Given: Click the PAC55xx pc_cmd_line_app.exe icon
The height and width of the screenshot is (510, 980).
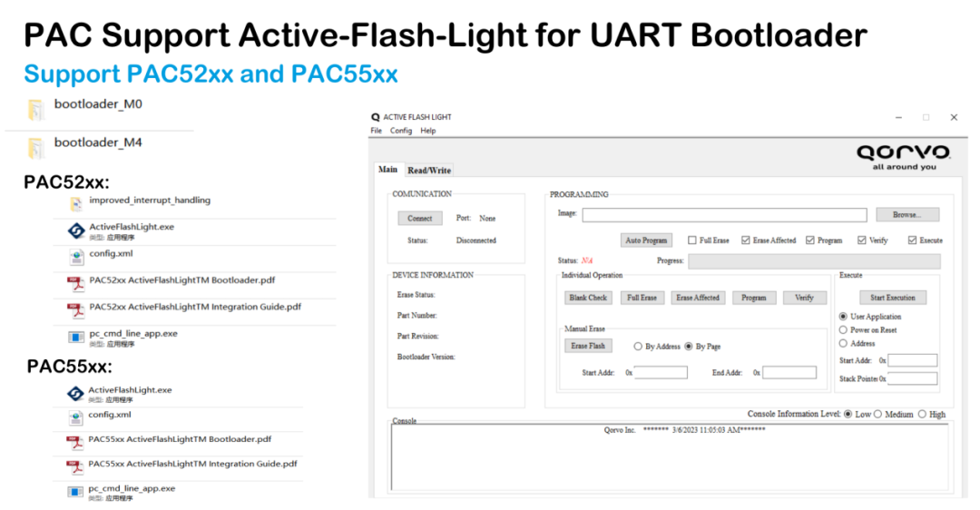Looking at the screenshot, I should pos(75,493).
